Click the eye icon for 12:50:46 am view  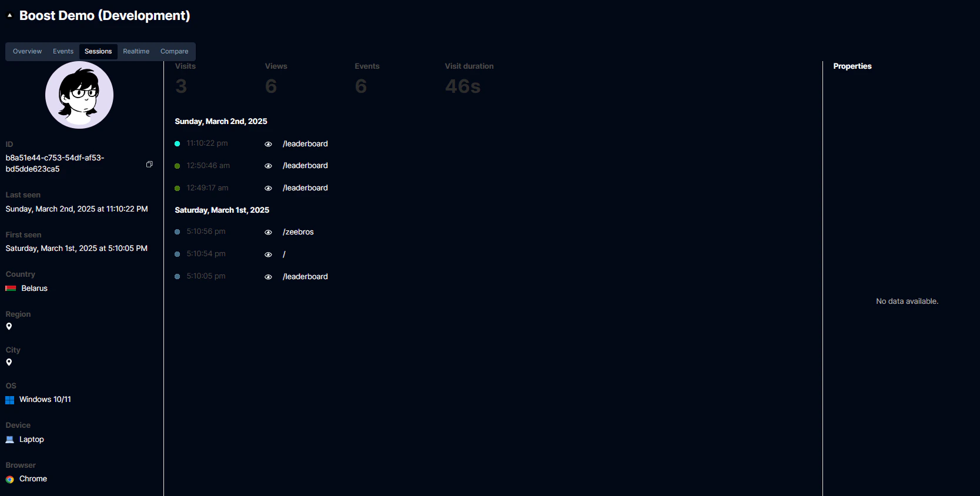click(268, 166)
